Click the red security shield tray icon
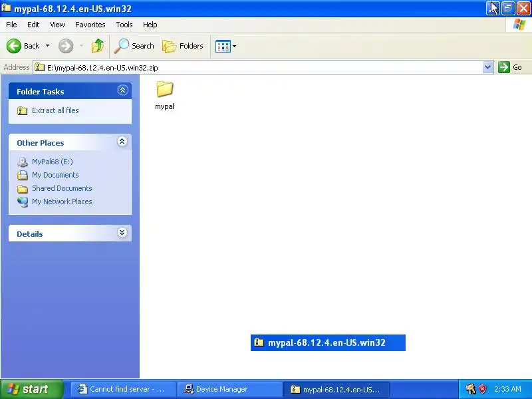532x399 pixels. click(x=482, y=389)
